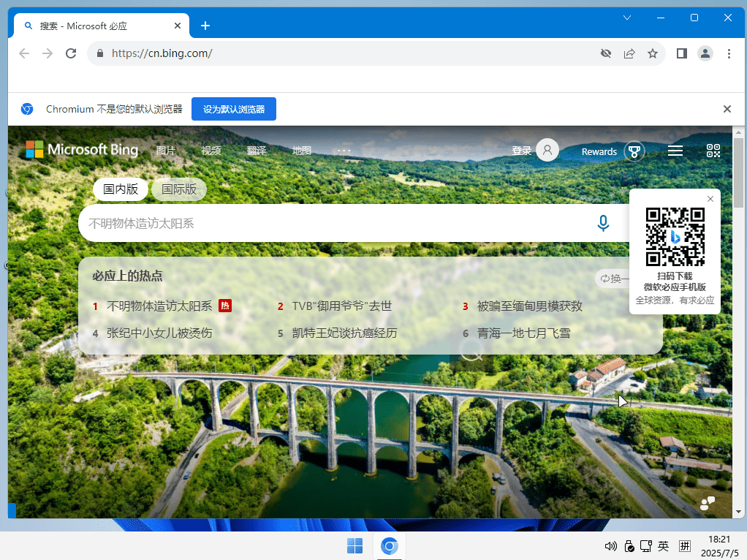This screenshot has height=560, width=747.
Task: Open the Chromium three-dot menu
Action: [729, 53]
